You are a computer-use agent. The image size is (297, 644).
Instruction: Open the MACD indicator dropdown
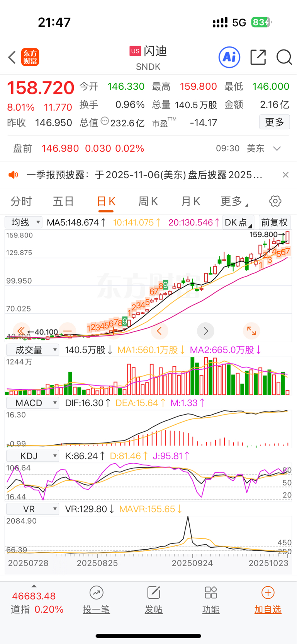32,403
